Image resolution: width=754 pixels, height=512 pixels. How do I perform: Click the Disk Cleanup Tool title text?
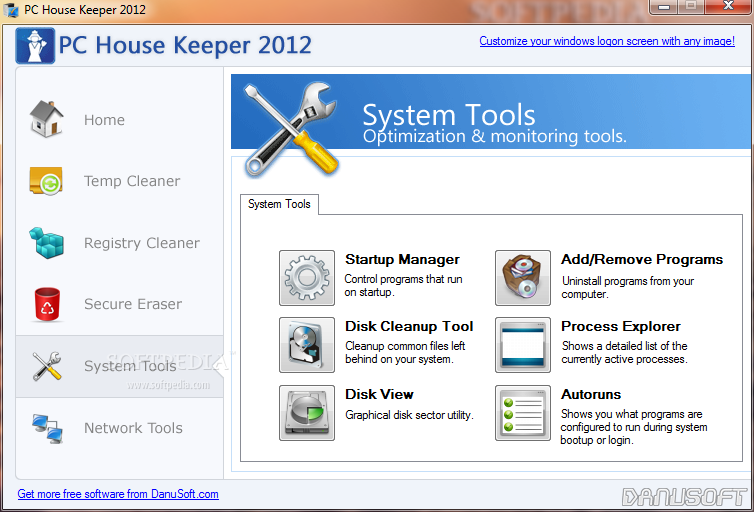click(x=409, y=326)
